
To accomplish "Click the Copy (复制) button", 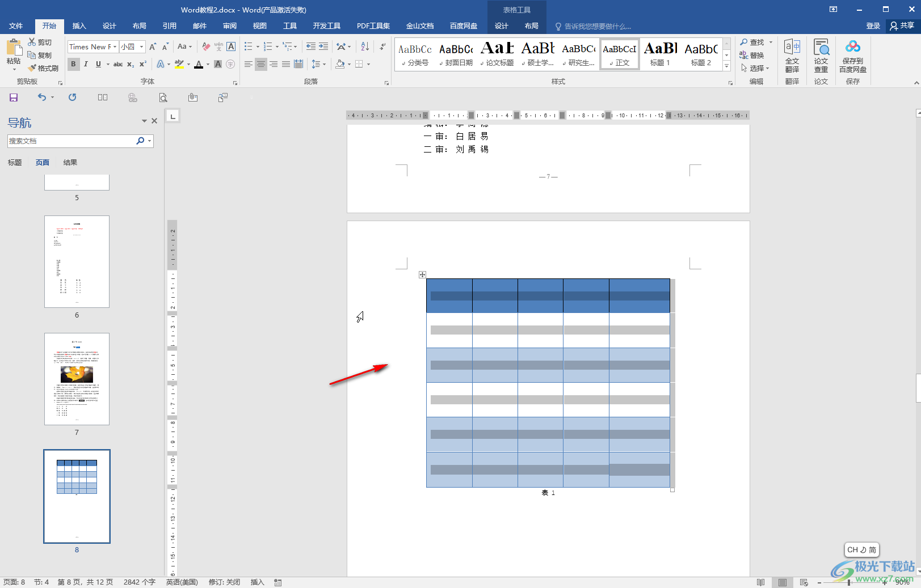I will pos(40,55).
